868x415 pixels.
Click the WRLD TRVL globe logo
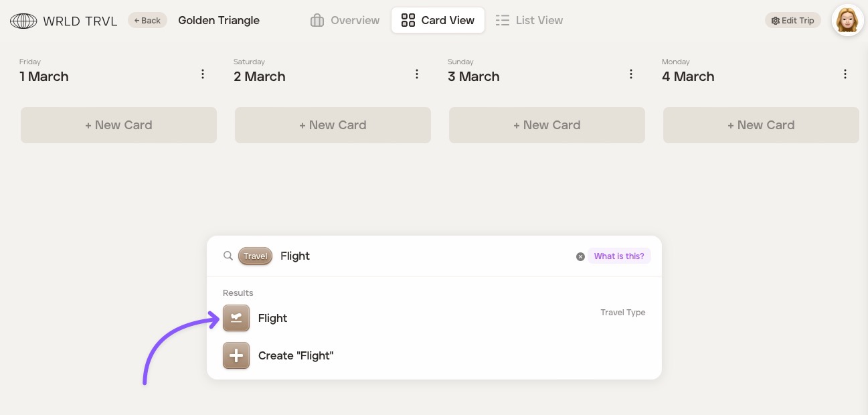23,21
